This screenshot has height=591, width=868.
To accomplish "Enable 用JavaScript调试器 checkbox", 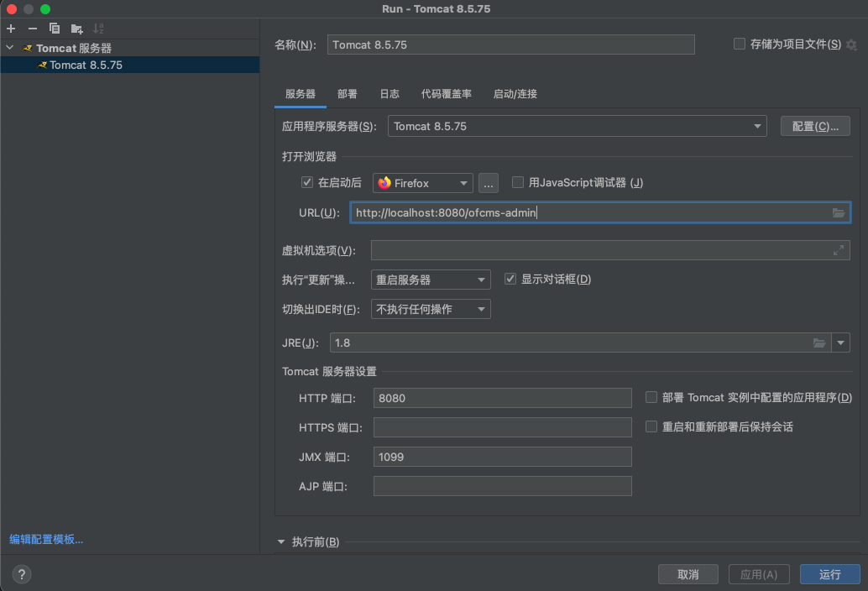I will tap(518, 182).
